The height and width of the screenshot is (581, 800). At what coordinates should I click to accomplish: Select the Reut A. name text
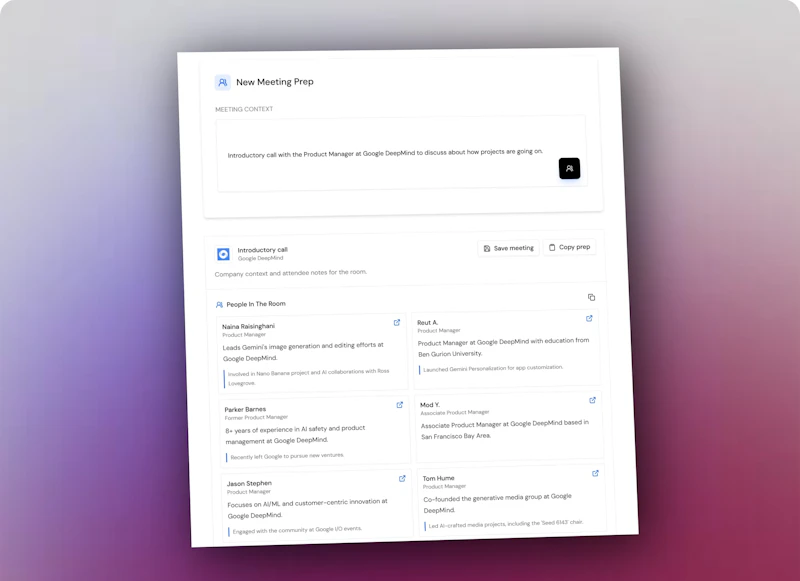[x=428, y=322]
